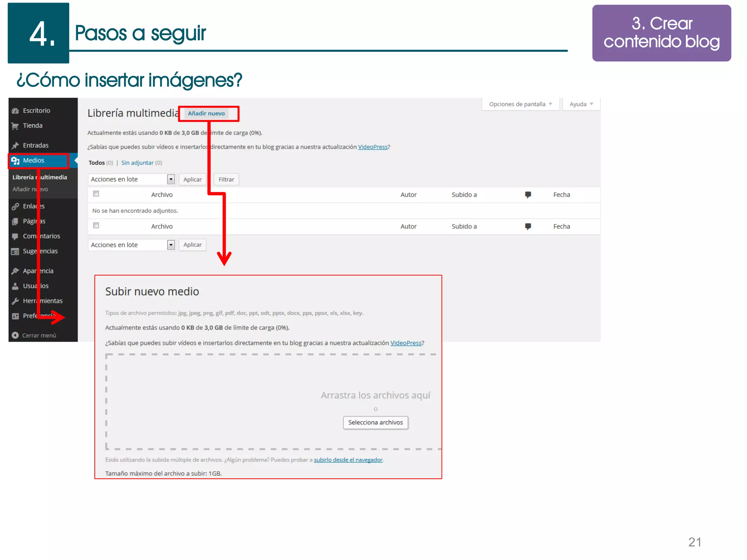The width and height of the screenshot is (747, 560).
Task: Open the Tienda menu entry
Action: point(33,126)
